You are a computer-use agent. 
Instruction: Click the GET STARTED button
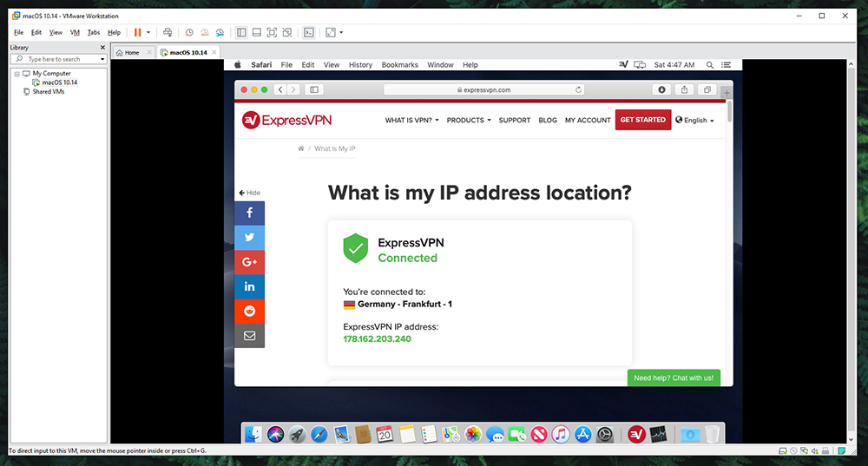(x=642, y=120)
